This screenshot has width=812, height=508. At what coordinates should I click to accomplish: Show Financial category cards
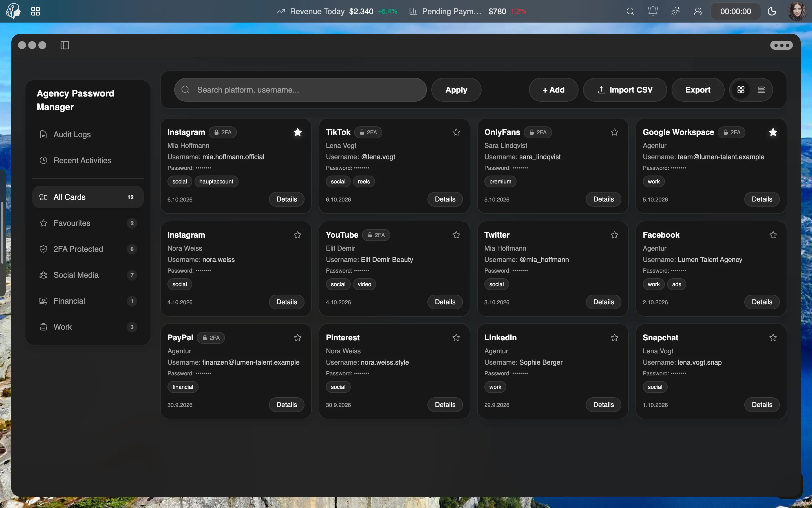tap(88, 301)
